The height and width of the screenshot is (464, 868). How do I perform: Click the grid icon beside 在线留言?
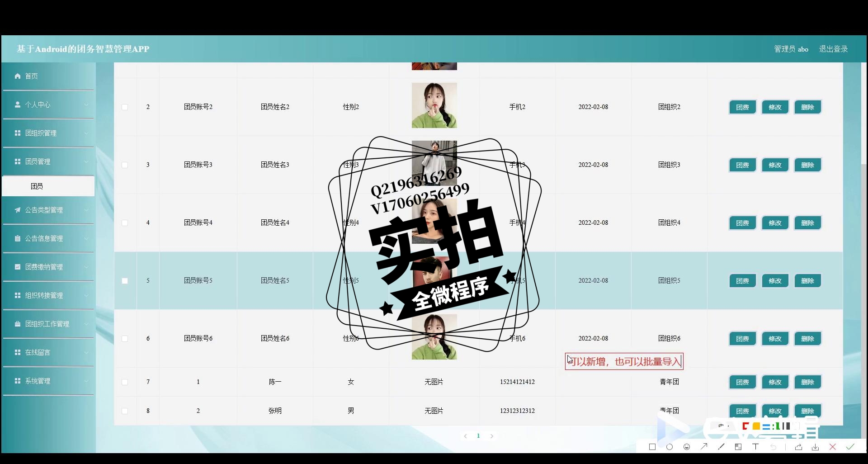point(18,352)
